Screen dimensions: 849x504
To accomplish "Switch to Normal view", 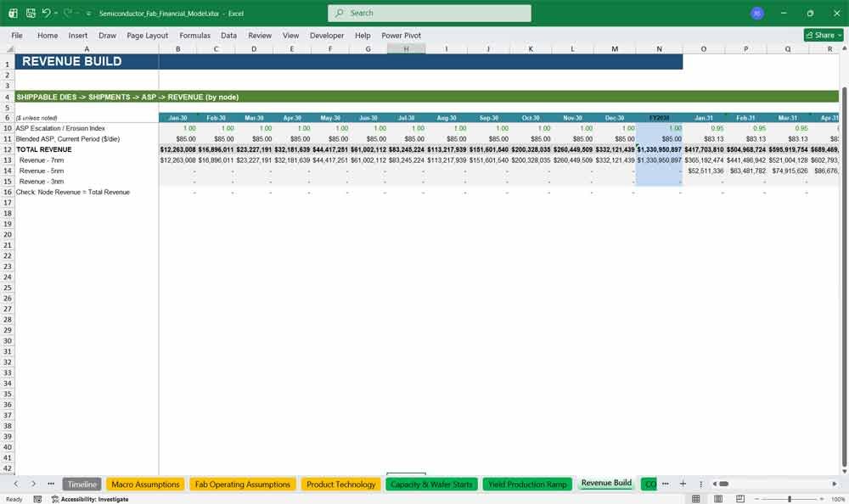I will tap(696, 499).
